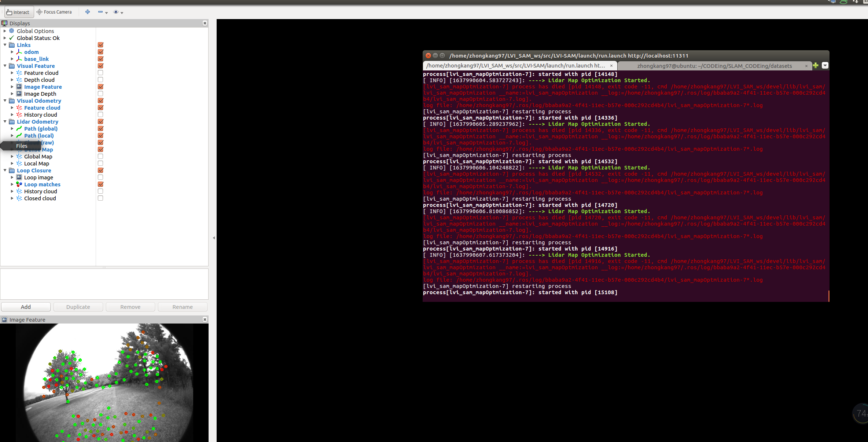The image size is (868, 442).
Task: Enable the Global Map checkbox
Action: (x=100, y=156)
